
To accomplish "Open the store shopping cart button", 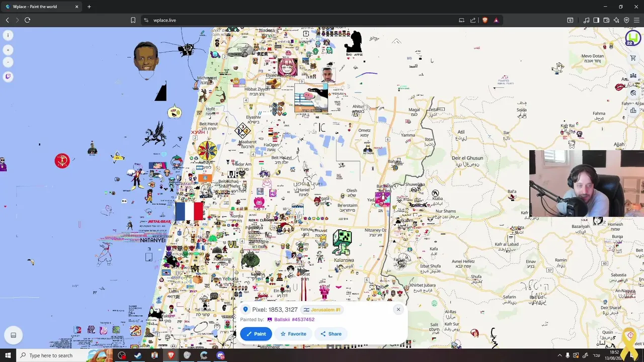I will point(633,58).
